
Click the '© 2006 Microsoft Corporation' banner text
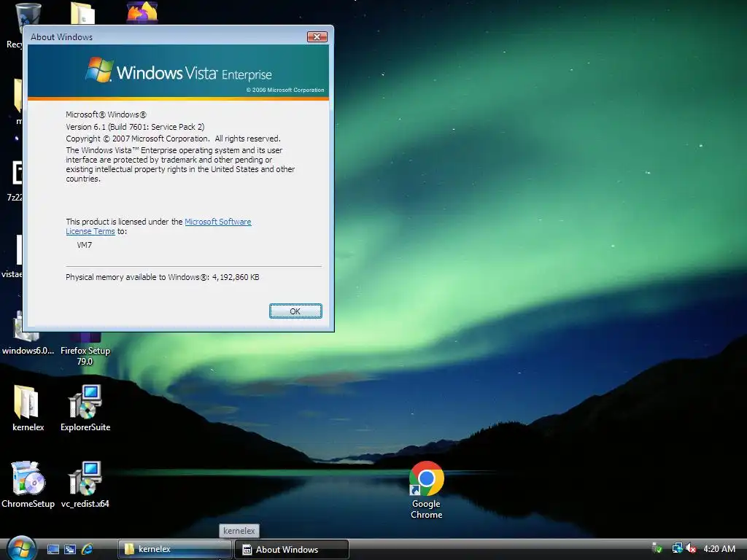[285, 90]
